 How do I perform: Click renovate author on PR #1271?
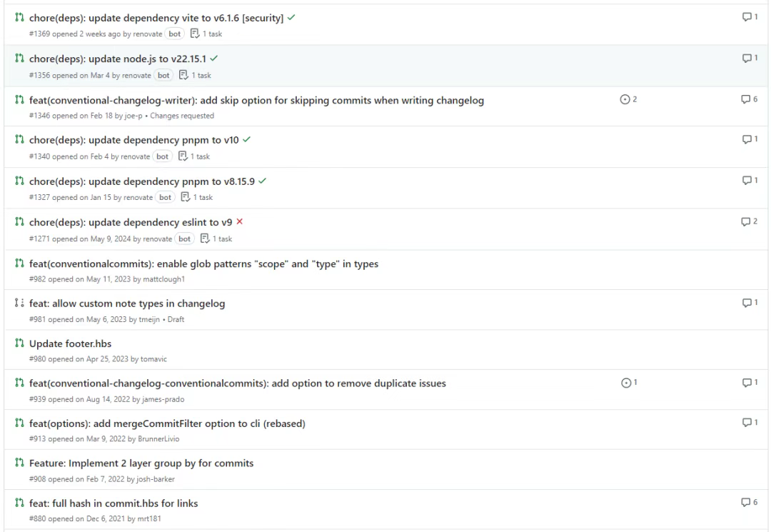(157, 239)
